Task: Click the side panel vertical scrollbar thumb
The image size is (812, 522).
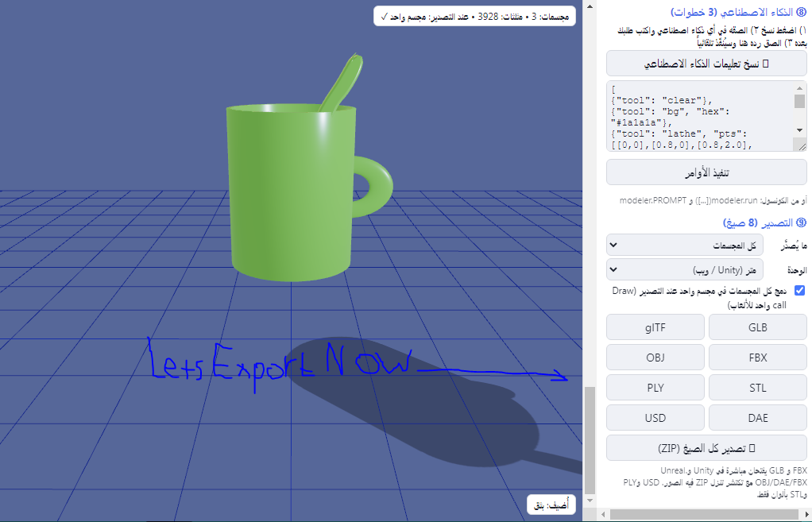Action: [590, 440]
